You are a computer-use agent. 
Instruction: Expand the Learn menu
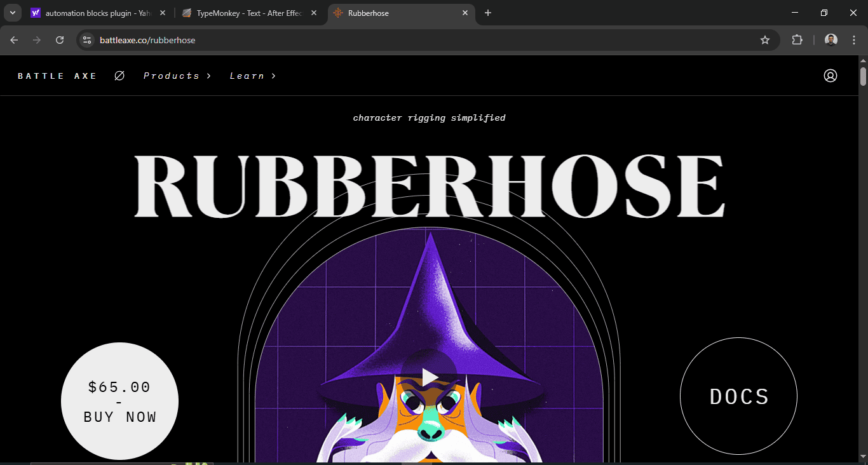(x=252, y=76)
